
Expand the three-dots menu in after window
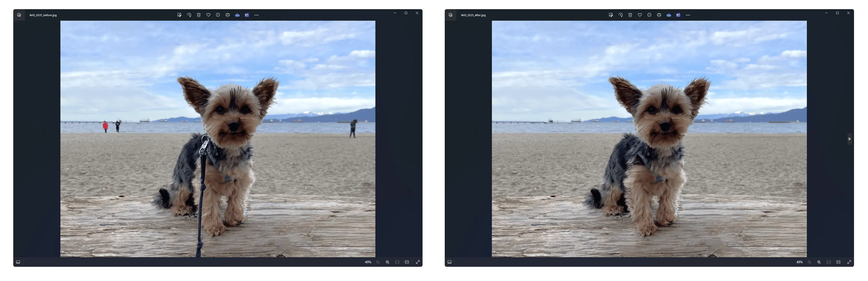(688, 15)
